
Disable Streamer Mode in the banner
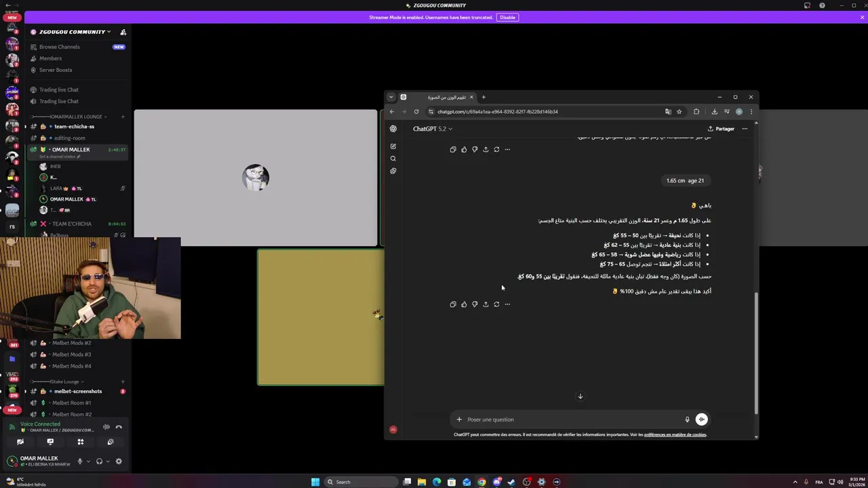click(507, 17)
